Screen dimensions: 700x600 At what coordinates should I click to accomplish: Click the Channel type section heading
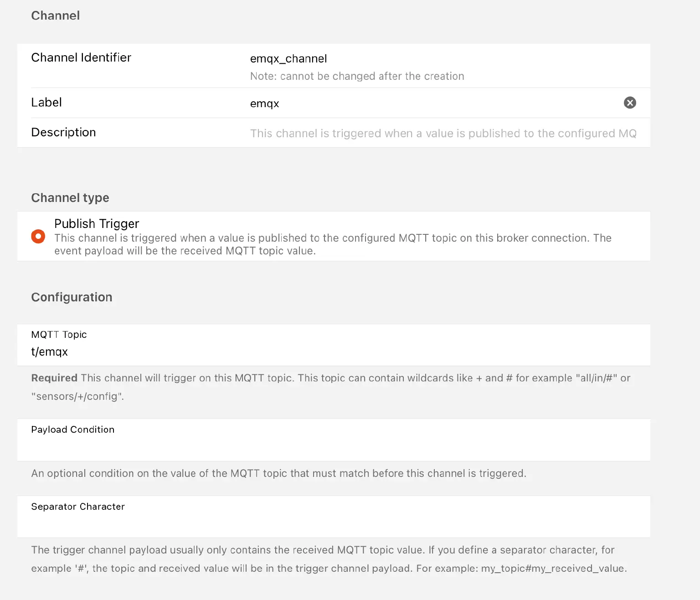tap(70, 198)
